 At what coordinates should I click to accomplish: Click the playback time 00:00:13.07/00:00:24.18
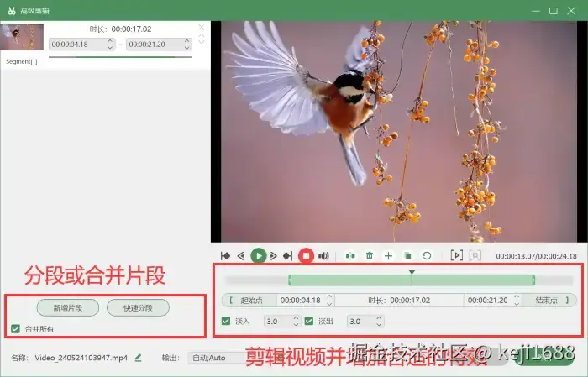click(536, 256)
